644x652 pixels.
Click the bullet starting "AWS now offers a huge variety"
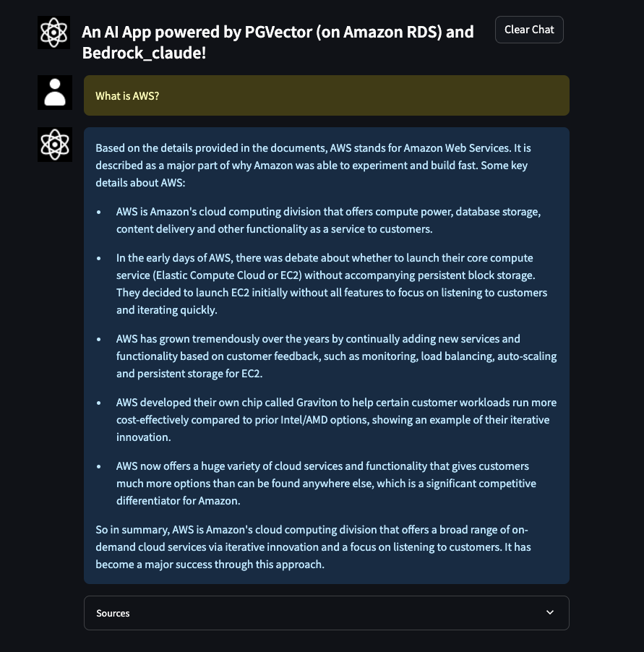pos(327,483)
